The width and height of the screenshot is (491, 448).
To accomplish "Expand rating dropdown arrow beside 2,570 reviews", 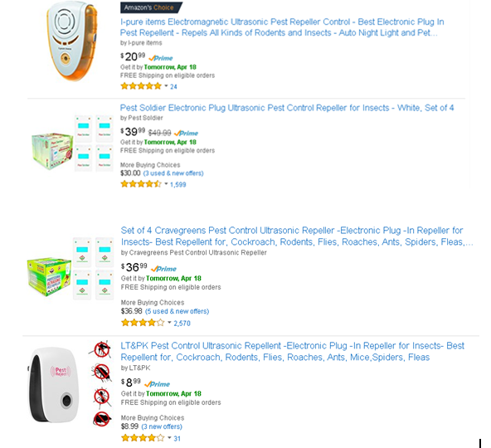I will coord(169,323).
